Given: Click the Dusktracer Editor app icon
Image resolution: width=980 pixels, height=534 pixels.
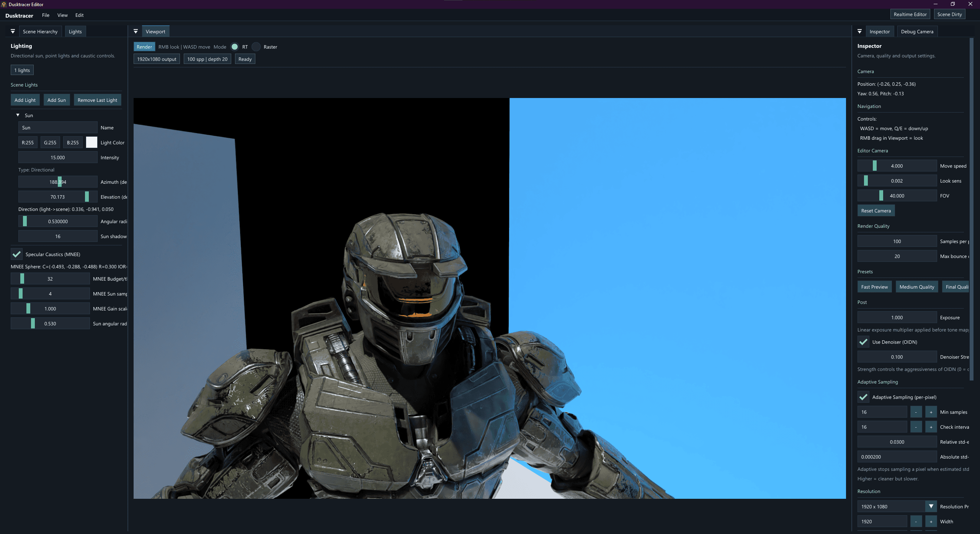Looking at the screenshot, I should 4,4.
